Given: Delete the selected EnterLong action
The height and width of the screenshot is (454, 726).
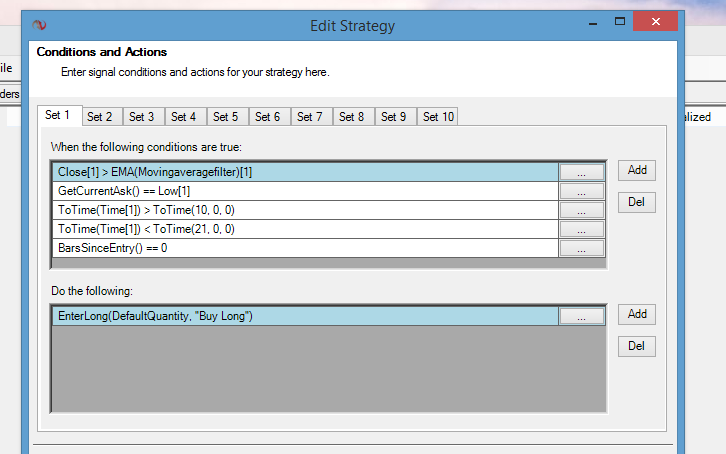Looking at the screenshot, I should (x=636, y=346).
